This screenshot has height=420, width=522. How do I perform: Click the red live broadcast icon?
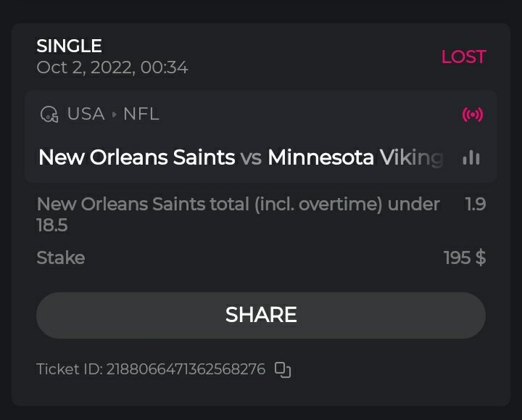pos(472,115)
